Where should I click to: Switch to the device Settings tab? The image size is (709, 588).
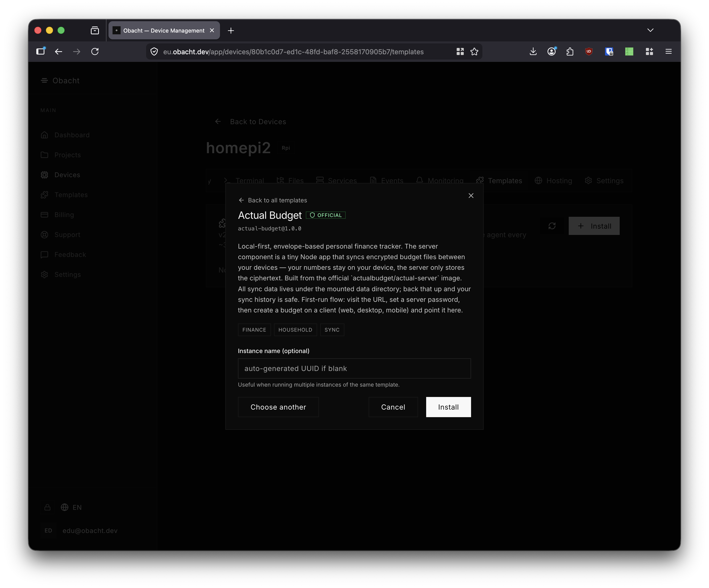pos(604,181)
